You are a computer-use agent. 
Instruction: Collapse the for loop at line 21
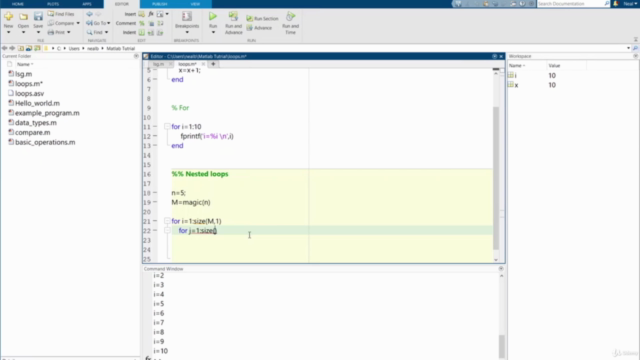click(167, 221)
